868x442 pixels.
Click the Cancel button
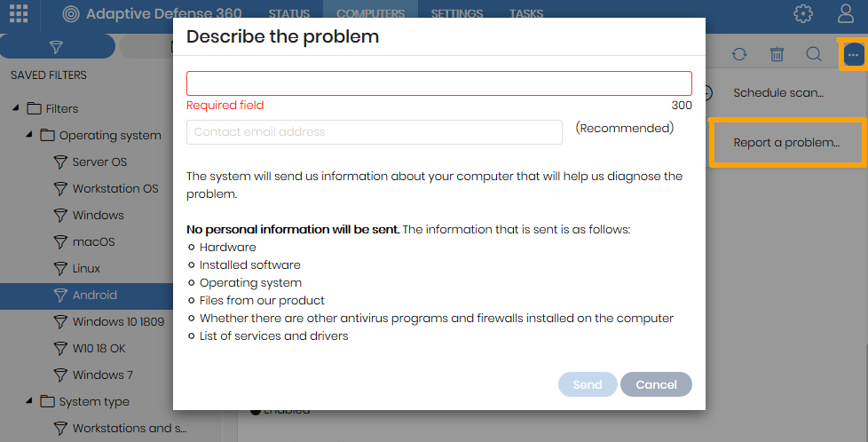[656, 384]
